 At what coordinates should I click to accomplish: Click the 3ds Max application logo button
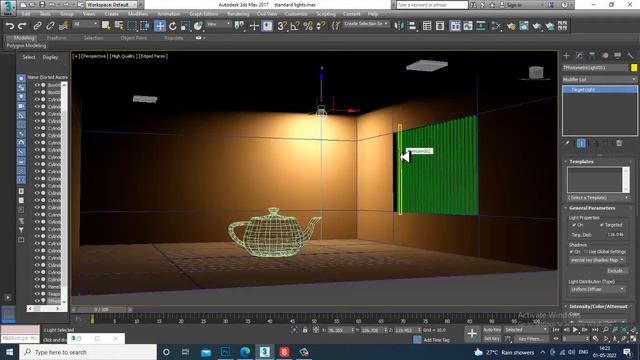[x=8, y=8]
